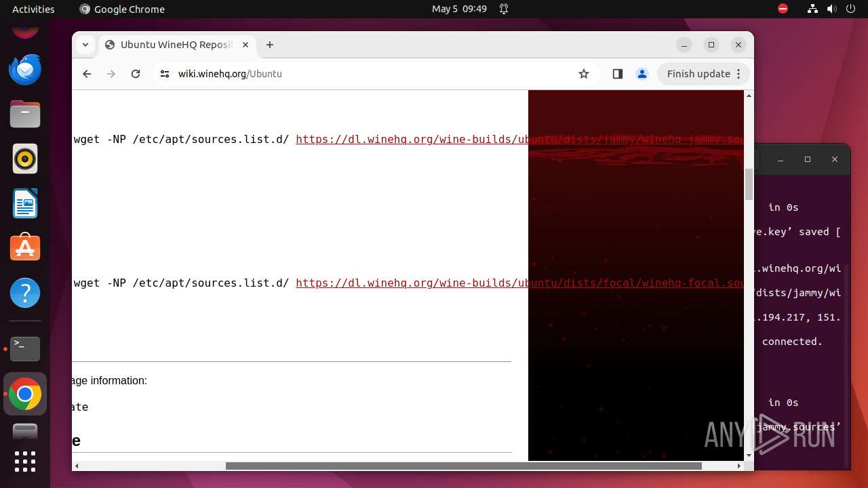Open the jammy winehq sources link
The height and width of the screenshot is (488, 868).
pos(519,140)
